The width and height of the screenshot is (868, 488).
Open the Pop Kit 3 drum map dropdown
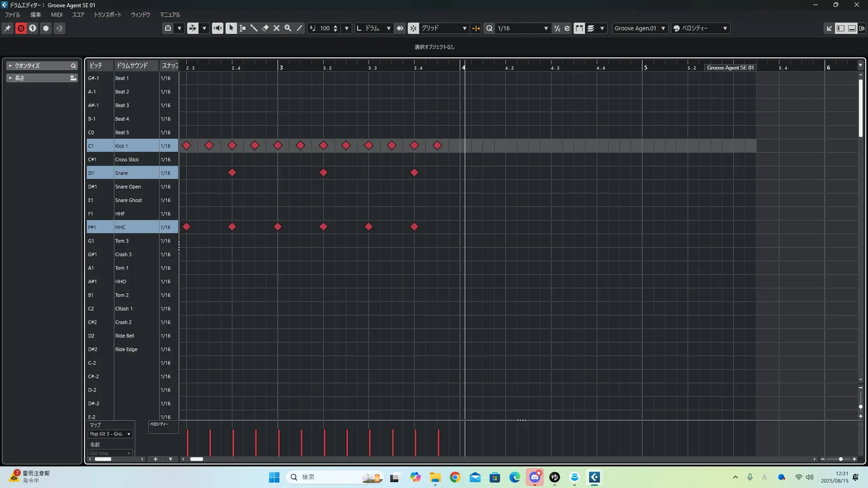coord(110,434)
